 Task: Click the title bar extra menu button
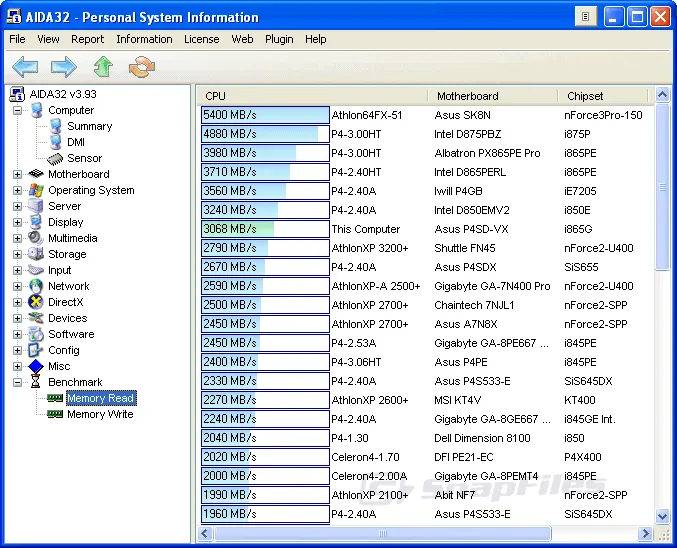[585, 17]
